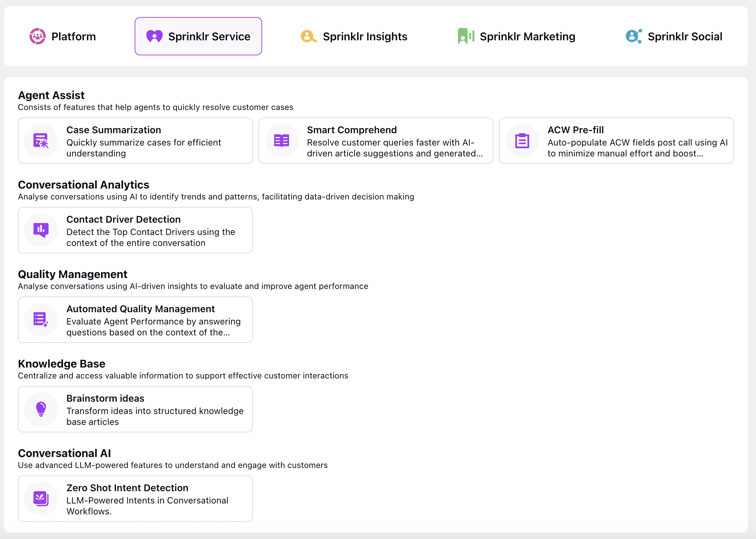756x539 pixels.
Task: Open Zero Shot Intent Detection card title
Action: 127,488
